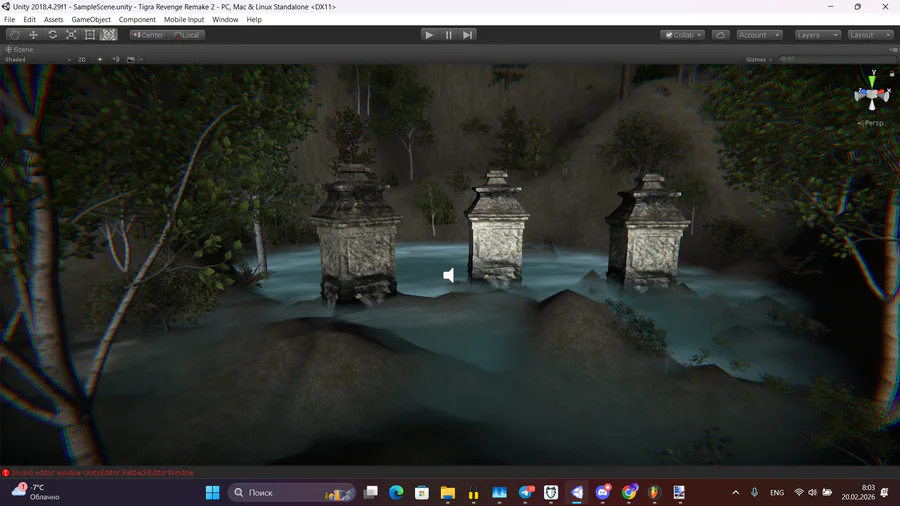Image resolution: width=900 pixels, height=506 pixels.
Task: Select the Hand tool
Action: click(14, 35)
